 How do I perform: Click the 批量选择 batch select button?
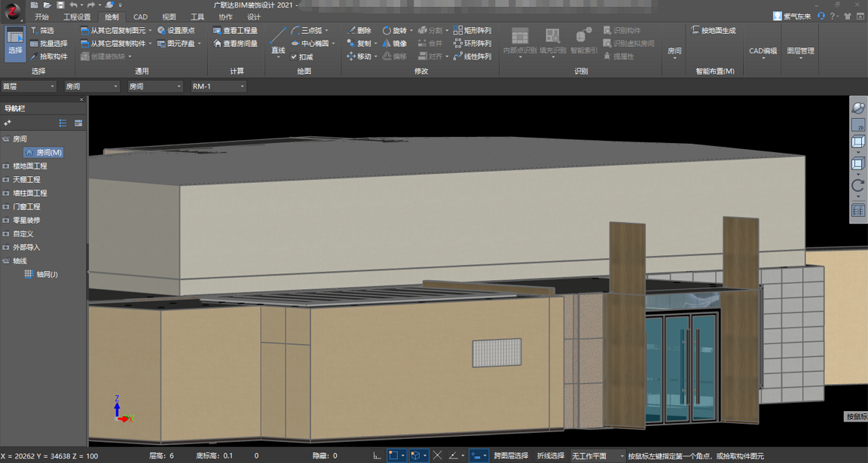(49, 44)
